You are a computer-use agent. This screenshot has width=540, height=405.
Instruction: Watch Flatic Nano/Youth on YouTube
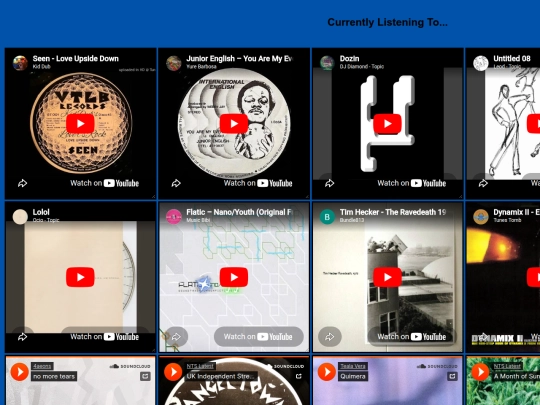coord(259,337)
